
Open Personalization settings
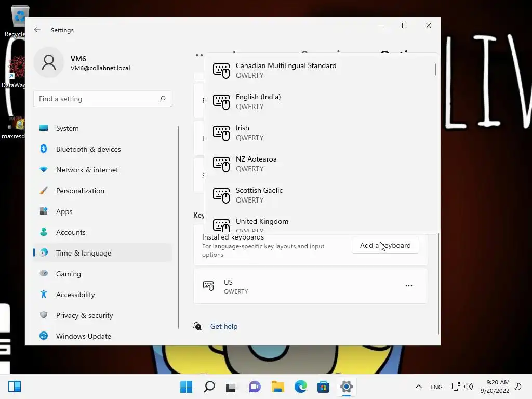pyautogui.click(x=103, y=191)
